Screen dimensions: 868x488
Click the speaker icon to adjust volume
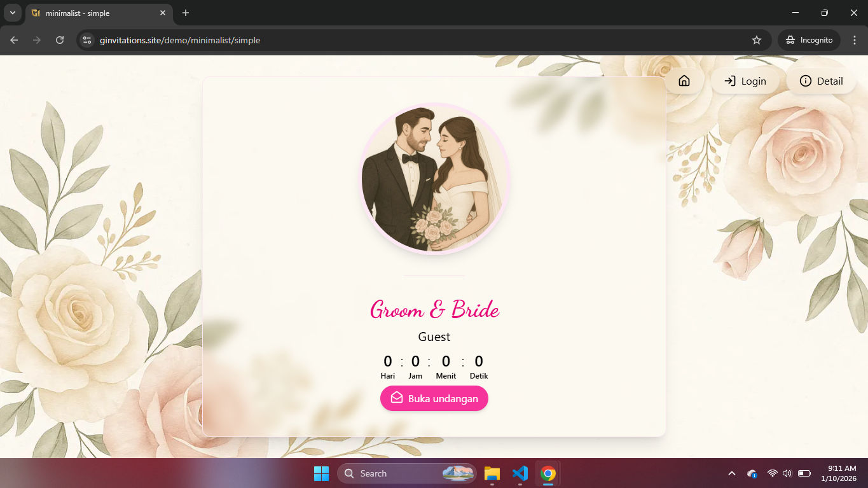[x=787, y=473]
